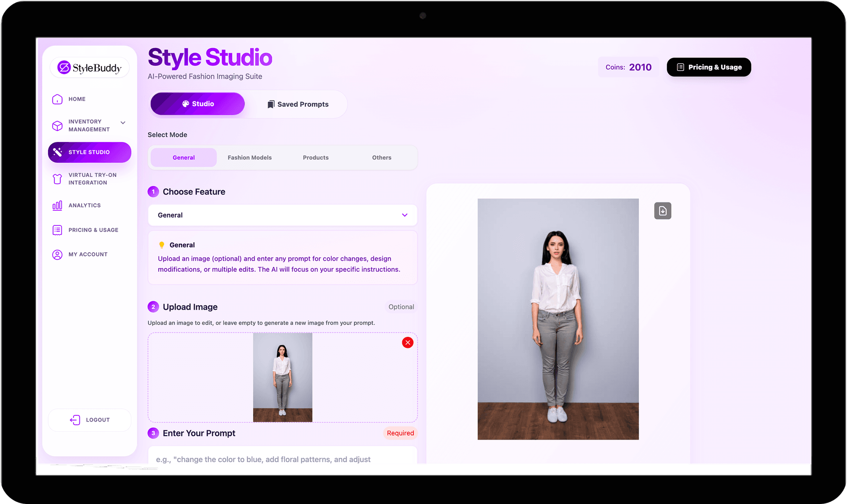Click the download icon beside the preview image

(x=663, y=211)
